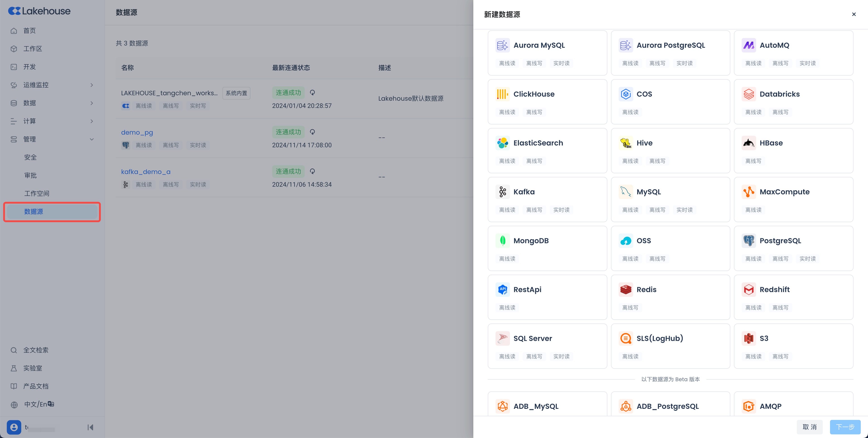868x438 pixels.
Task: Pick the Hive bee icon
Action: coord(625,143)
